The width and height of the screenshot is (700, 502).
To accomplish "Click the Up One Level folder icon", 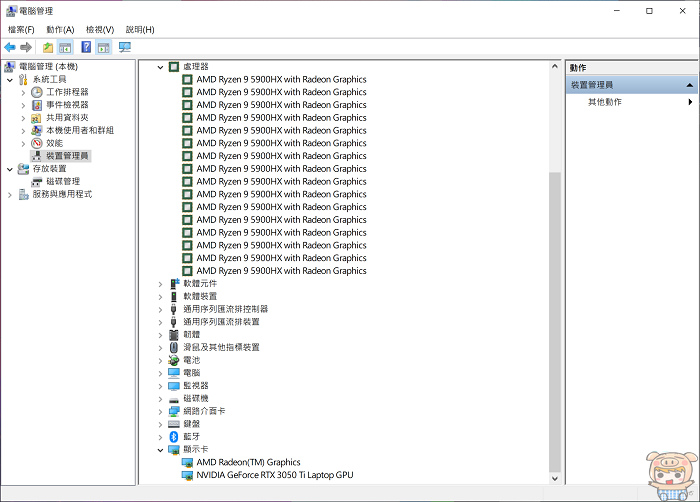I will pyautogui.click(x=48, y=47).
